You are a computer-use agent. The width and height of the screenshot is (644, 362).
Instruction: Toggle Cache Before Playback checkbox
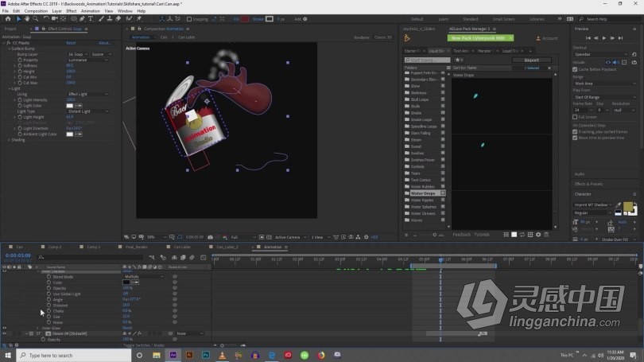pos(575,69)
